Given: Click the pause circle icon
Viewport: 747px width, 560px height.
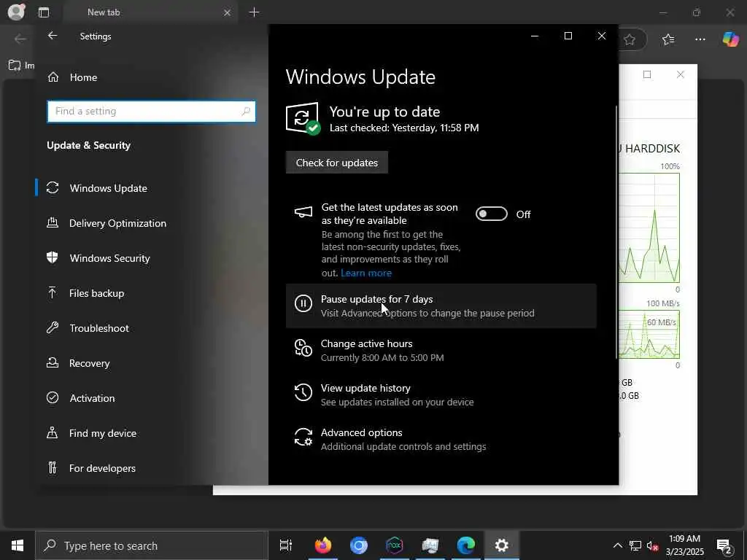Looking at the screenshot, I should coord(303,303).
